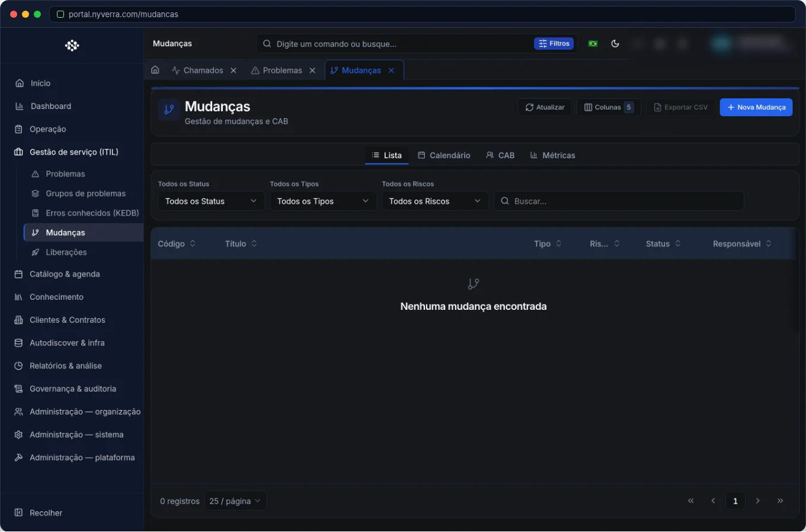Click the Buscar search field

click(x=619, y=201)
